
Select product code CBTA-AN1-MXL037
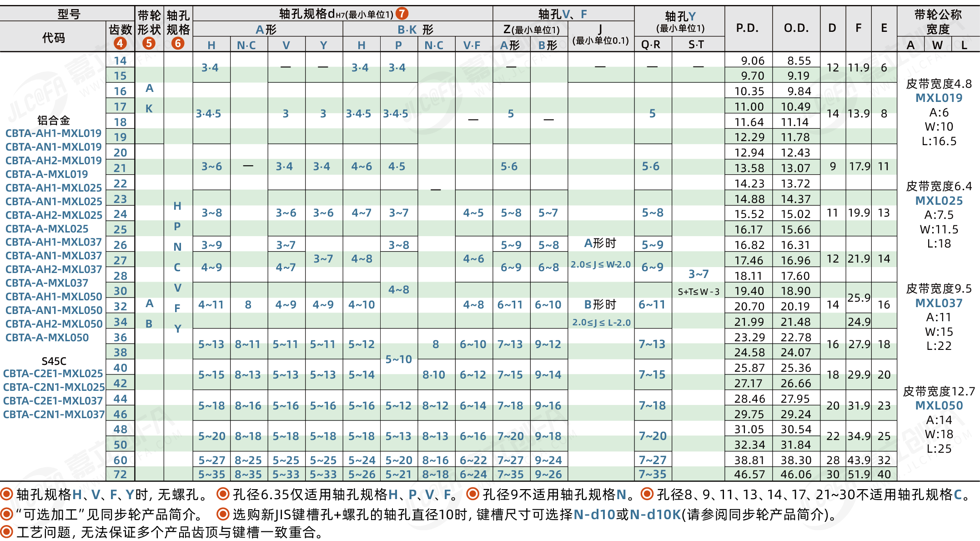tap(54, 256)
